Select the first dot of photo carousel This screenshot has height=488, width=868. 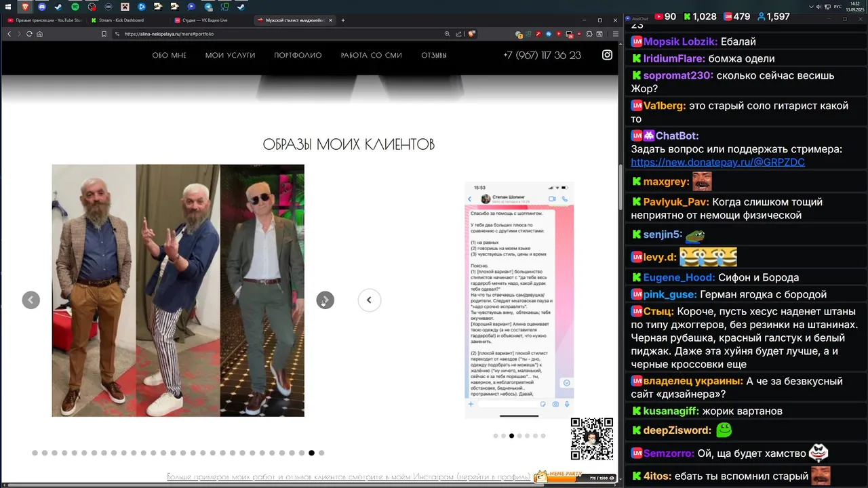pos(35,453)
